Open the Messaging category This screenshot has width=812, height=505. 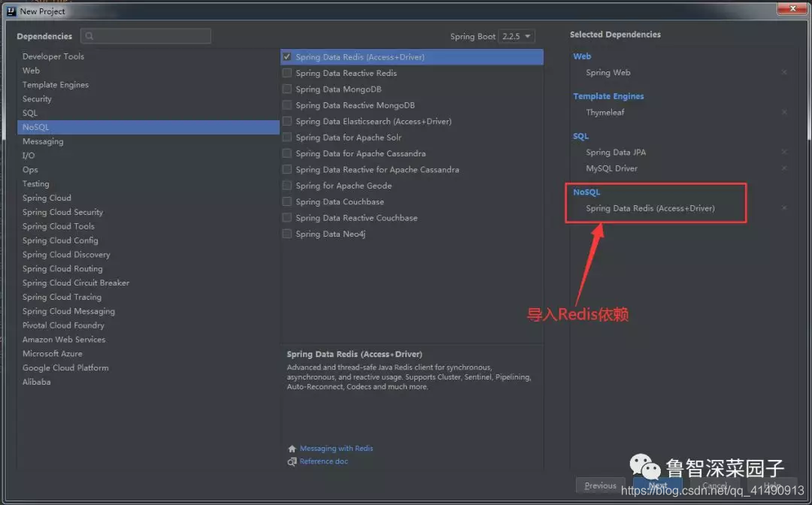click(x=148, y=141)
